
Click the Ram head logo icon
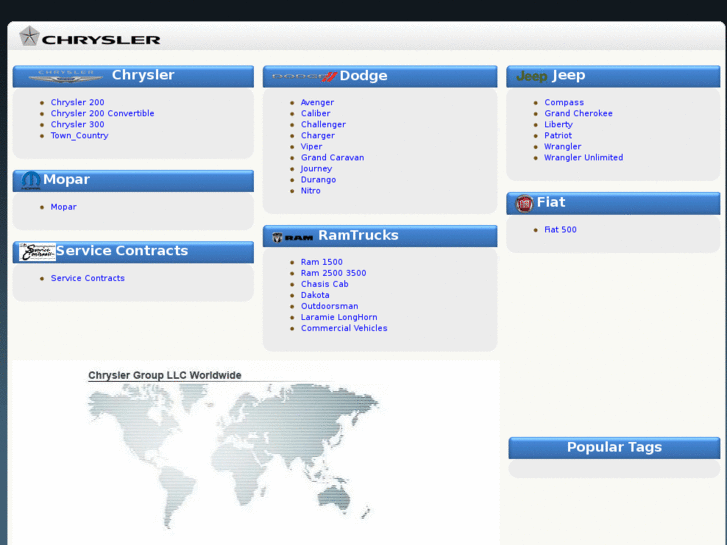click(x=277, y=237)
